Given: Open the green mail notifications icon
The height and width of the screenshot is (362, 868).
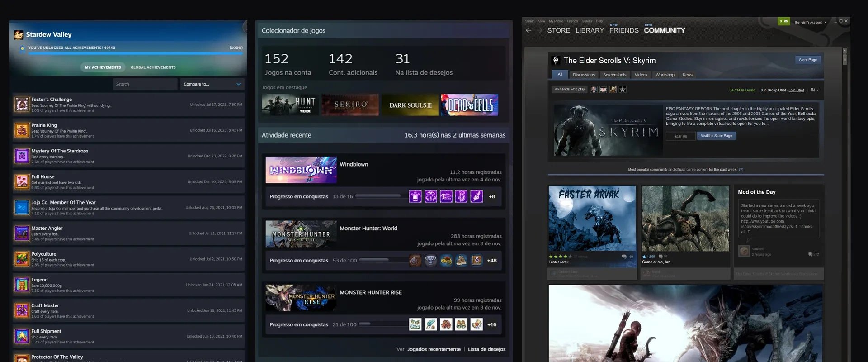Looking at the screenshot, I should click(x=784, y=21).
